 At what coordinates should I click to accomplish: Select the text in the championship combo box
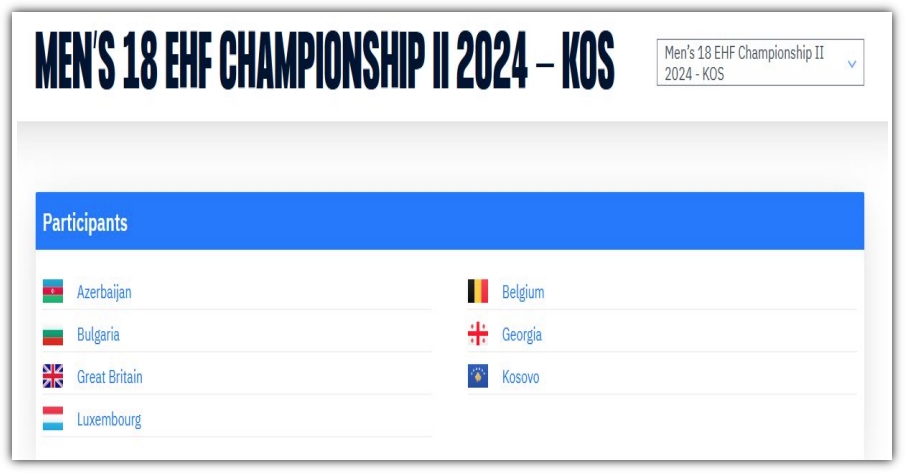click(744, 63)
